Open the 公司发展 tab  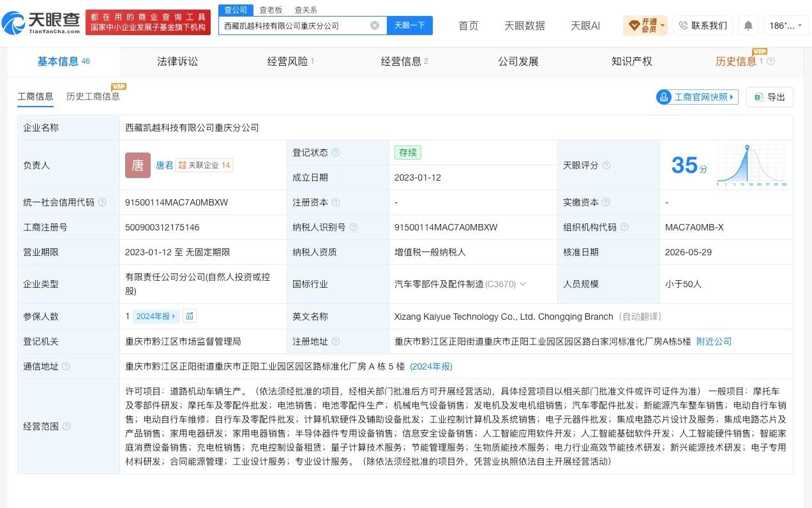point(518,61)
